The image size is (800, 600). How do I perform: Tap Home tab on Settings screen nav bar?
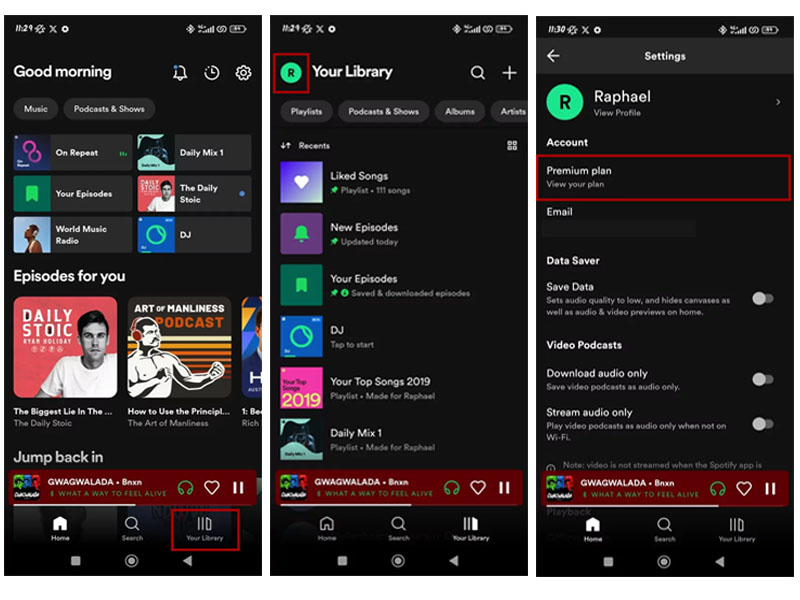point(593,530)
